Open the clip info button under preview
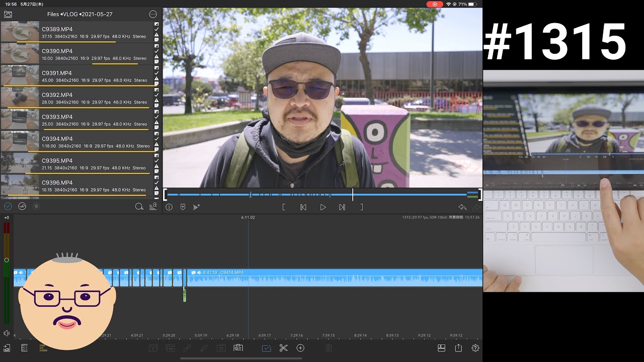 click(x=169, y=207)
